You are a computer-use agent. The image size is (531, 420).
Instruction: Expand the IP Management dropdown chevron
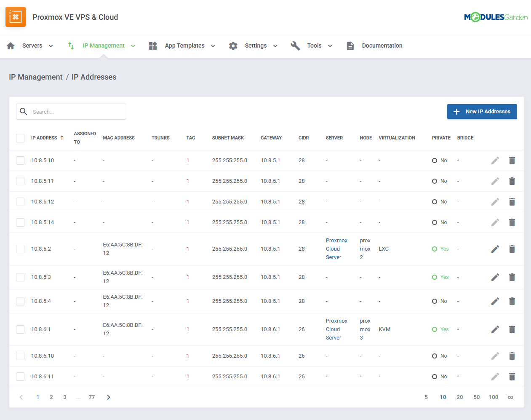click(133, 46)
